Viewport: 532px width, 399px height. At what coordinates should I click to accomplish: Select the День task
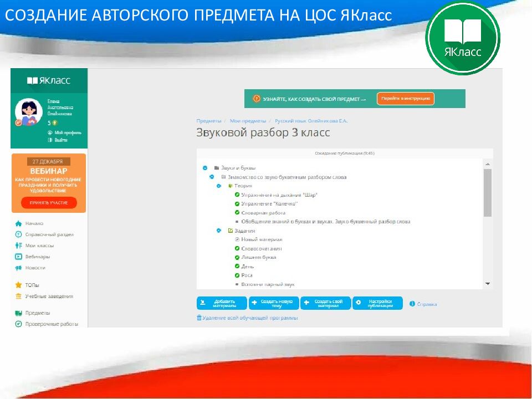[x=248, y=267]
